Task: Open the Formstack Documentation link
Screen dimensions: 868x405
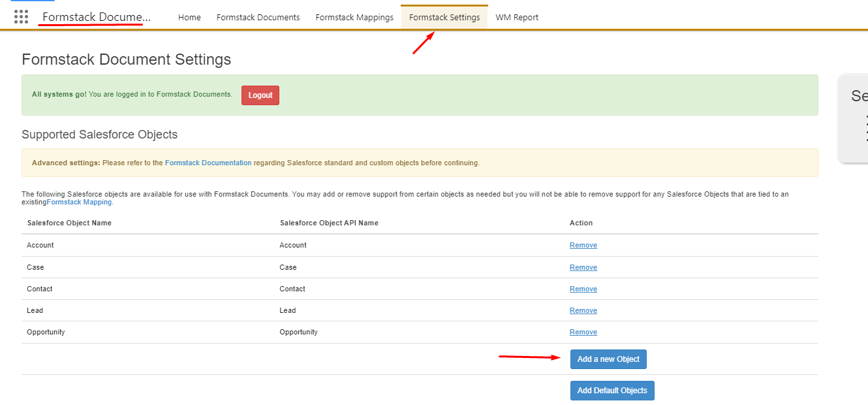Action: [x=208, y=163]
